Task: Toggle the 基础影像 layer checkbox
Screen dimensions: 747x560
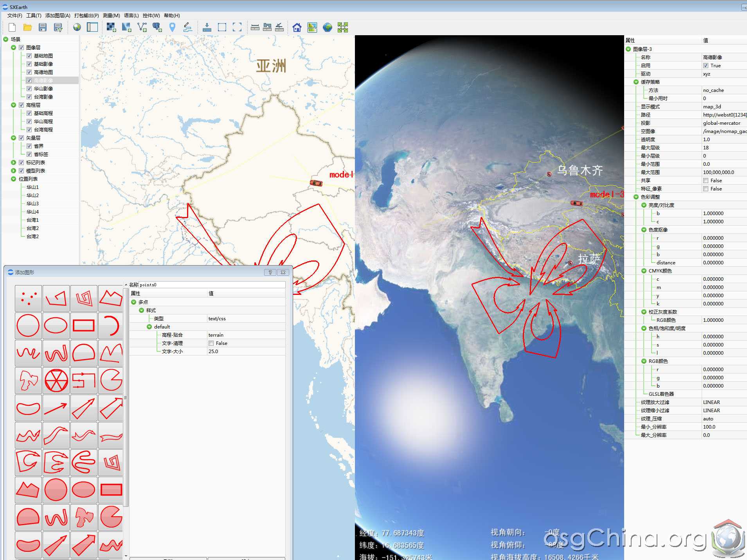Action: point(29,64)
